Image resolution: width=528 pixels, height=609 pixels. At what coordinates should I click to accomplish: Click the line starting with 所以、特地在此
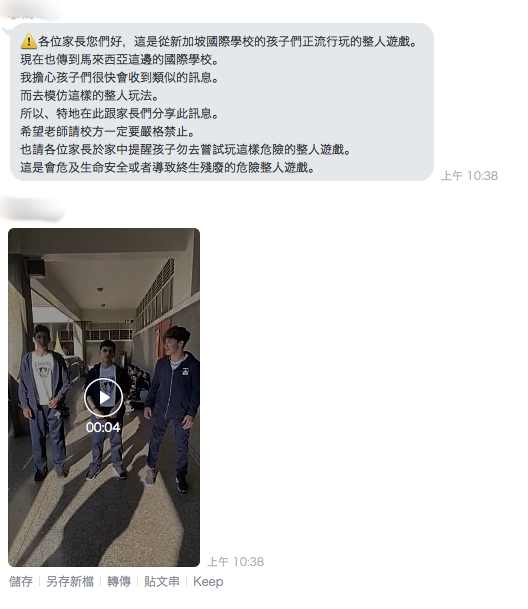pos(120,113)
